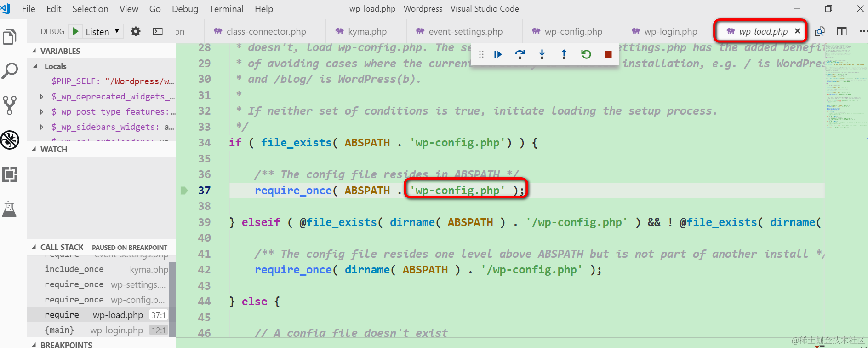The image size is (868, 348).
Task: Open the Go menu
Action: click(x=155, y=9)
